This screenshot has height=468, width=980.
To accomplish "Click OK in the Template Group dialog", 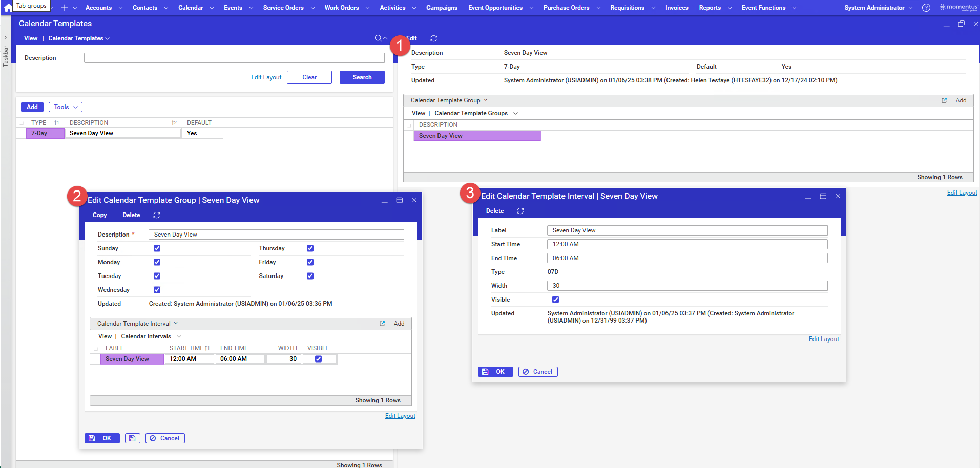I will click(x=102, y=438).
